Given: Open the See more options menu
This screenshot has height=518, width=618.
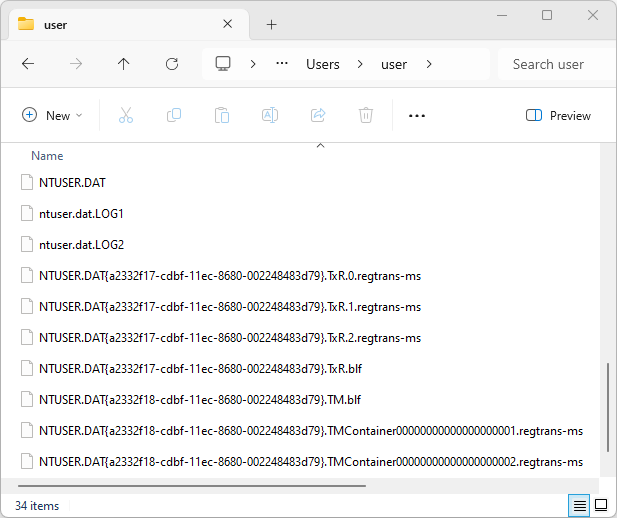Looking at the screenshot, I should pyautogui.click(x=417, y=115).
